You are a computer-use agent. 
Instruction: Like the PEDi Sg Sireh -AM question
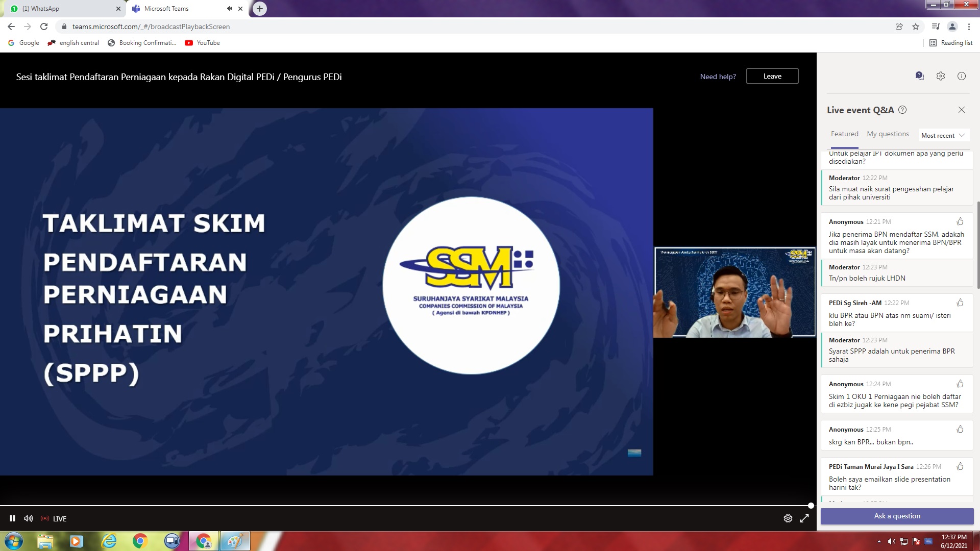coord(960,303)
